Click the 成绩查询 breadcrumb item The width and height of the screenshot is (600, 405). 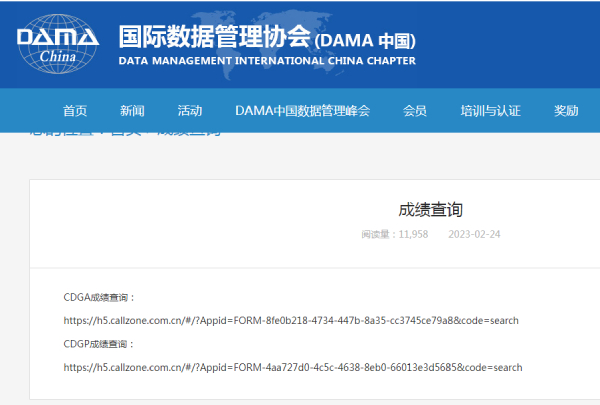pos(190,132)
